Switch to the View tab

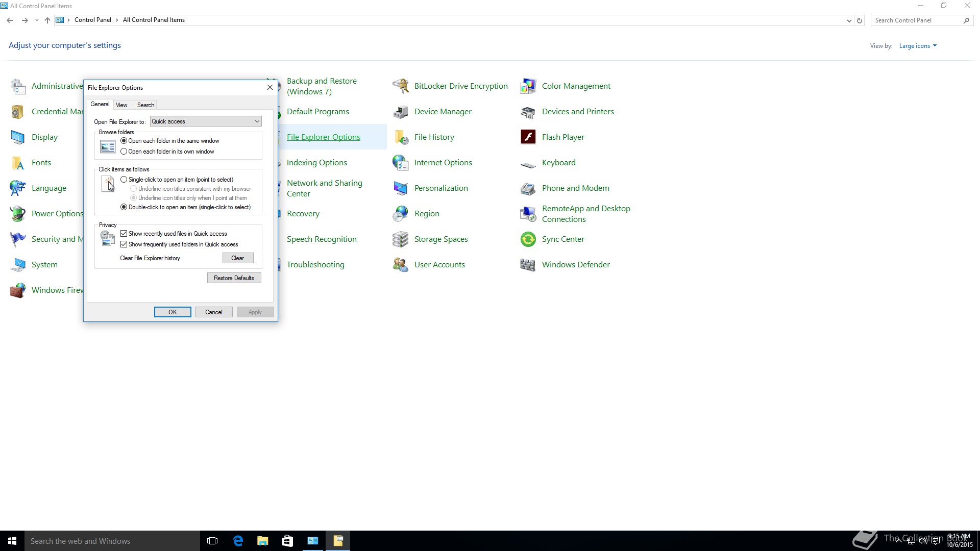pyautogui.click(x=121, y=105)
